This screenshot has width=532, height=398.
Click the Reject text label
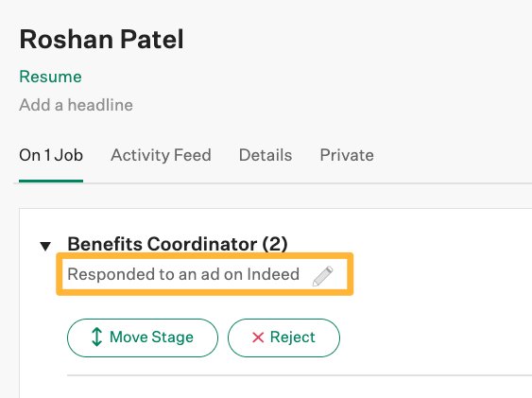coord(293,337)
